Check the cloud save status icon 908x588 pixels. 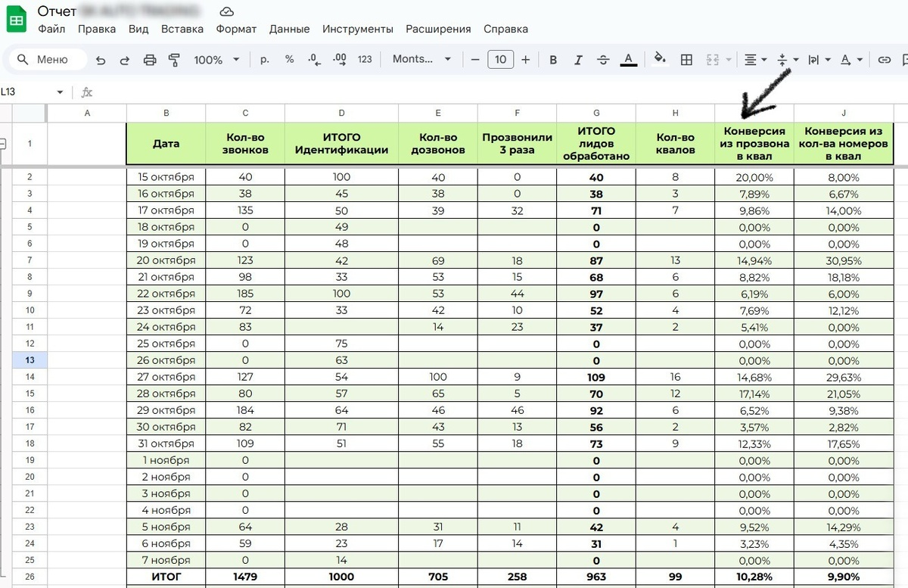[225, 11]
